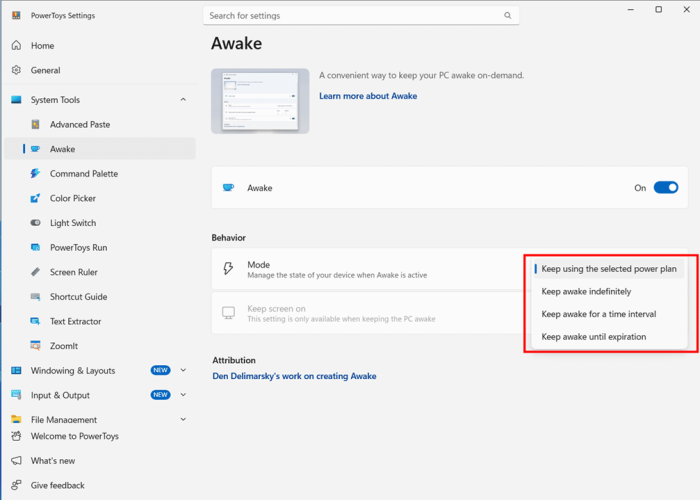This screenshot has height=500, width=700.
Task: Click the Awake preview thumbnail image
Action: tap(260, 101)
